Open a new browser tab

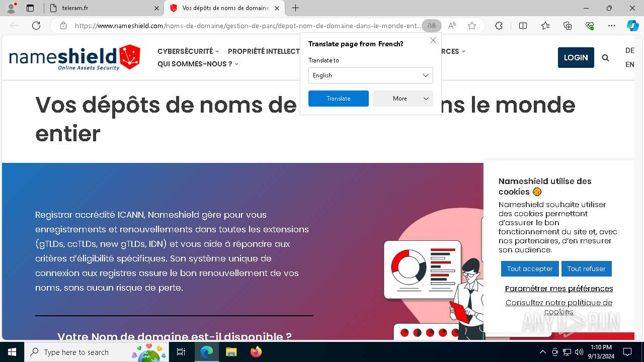[296, 8]
